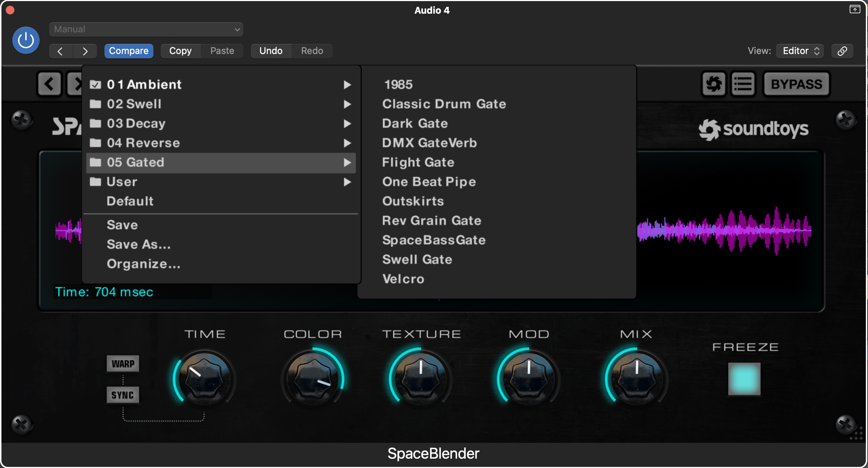Choose Save in preset menu
Image resolution: width=868 pixels, height=468 pixels.
122,225
